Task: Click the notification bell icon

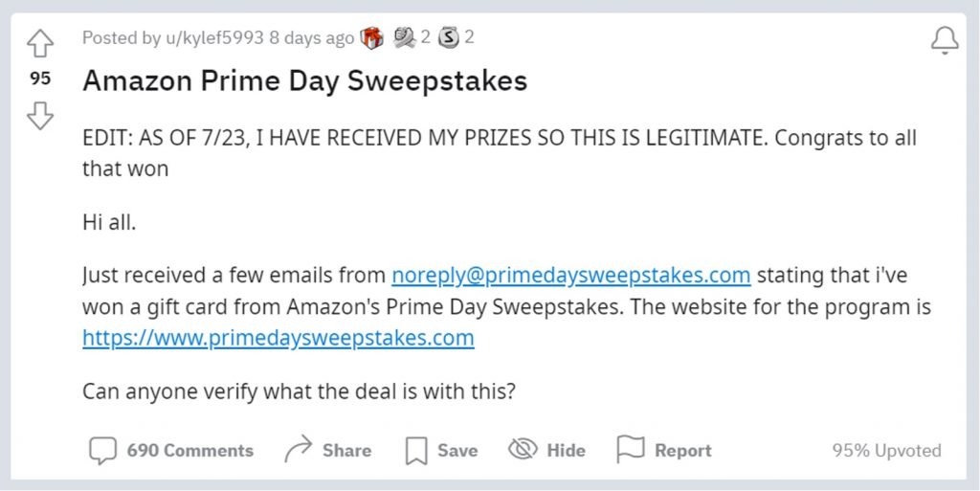Action: tap(945, 40)
